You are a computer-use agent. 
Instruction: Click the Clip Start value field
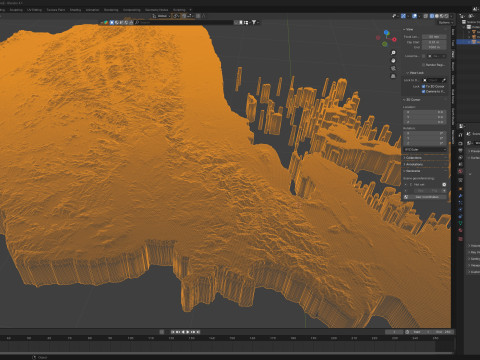pyautogui.click(x=434, y=42)
